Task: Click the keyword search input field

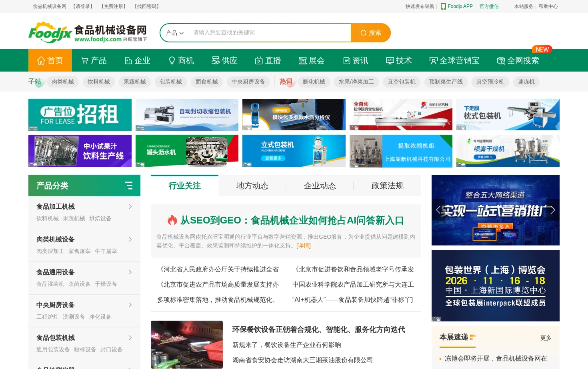Action: point(270,33)
